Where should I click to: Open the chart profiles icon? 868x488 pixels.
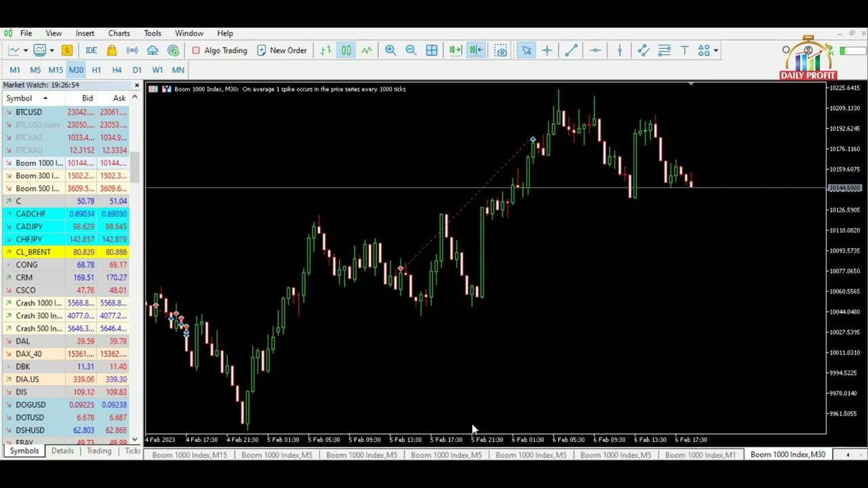40,50
